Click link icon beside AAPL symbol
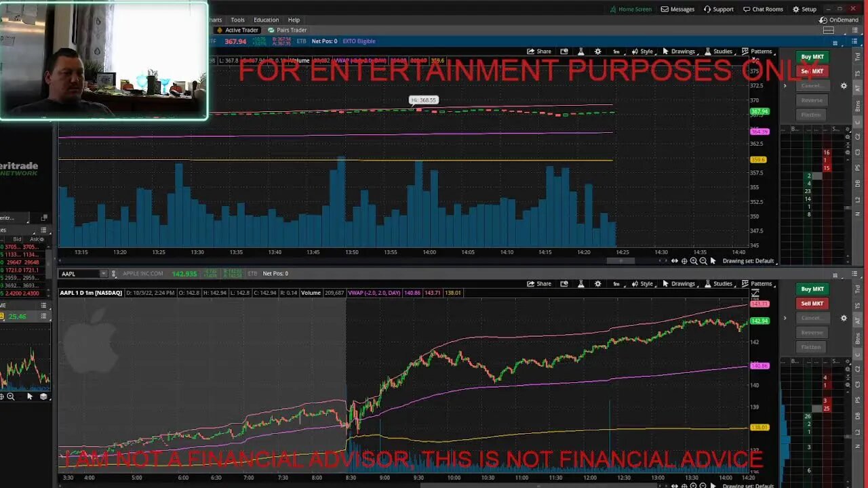The height and width of the screenshot is (488, 868). [x=114, y=274]
